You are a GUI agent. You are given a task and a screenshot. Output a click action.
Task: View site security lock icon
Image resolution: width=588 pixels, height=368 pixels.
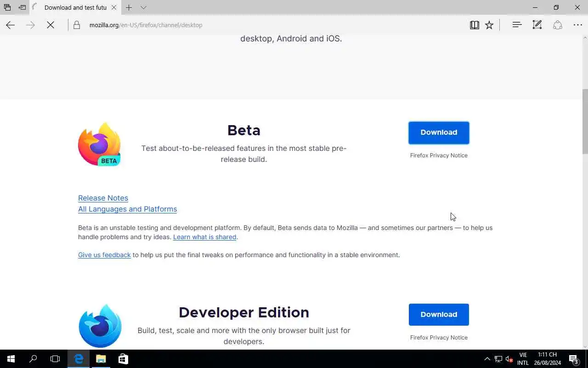click(77, 25)
